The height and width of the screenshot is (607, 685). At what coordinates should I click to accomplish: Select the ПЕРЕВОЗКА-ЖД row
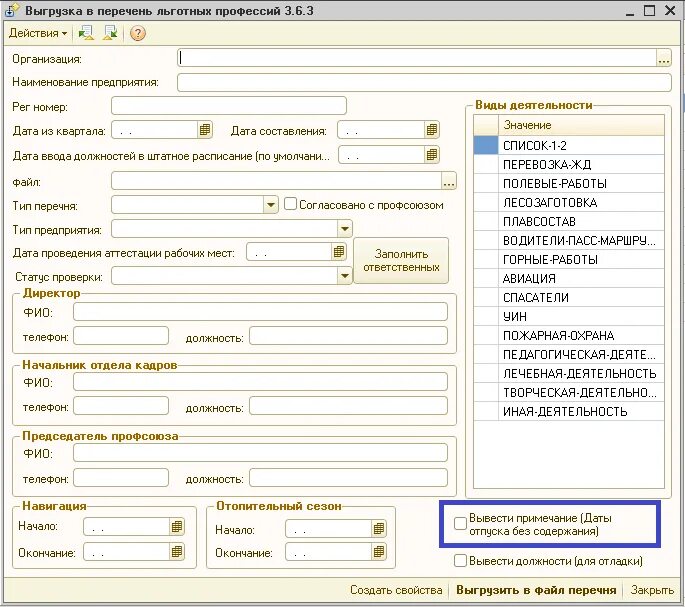pos(569,164)
